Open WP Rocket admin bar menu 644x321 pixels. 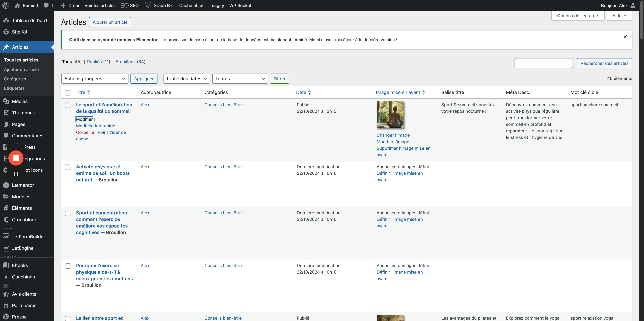point(240,5)
